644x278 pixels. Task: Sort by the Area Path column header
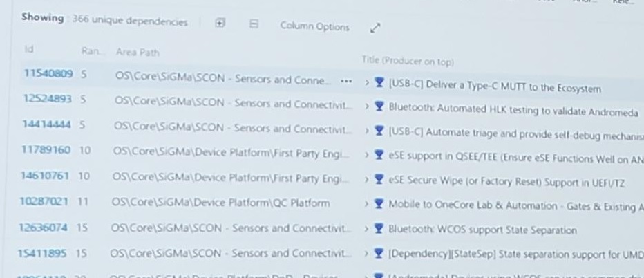point(138,53)
